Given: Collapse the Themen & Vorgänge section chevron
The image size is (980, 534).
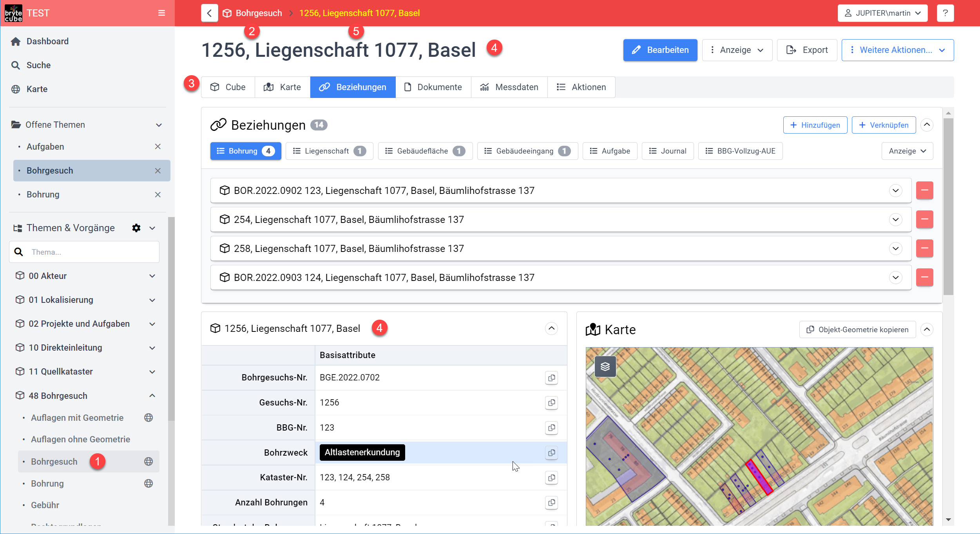Looking at the screenshot, I should tap(152, 228).
